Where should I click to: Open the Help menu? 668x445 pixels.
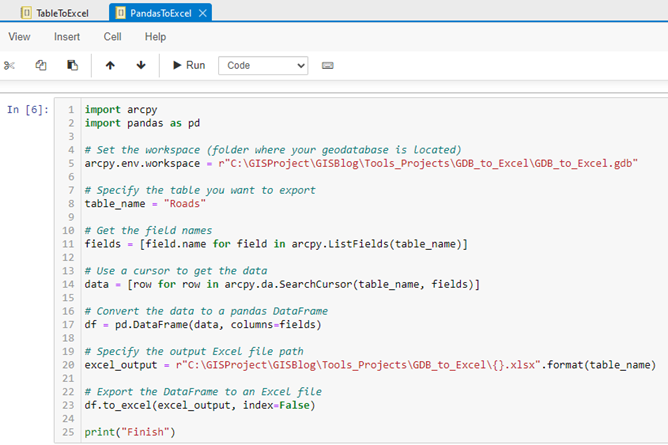155,37
